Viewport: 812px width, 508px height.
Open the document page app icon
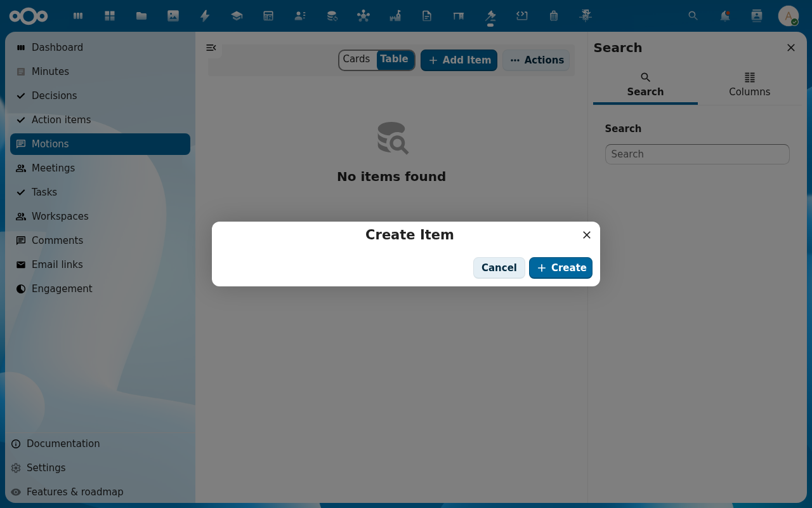pyautogui.click(x=427, y=16)
